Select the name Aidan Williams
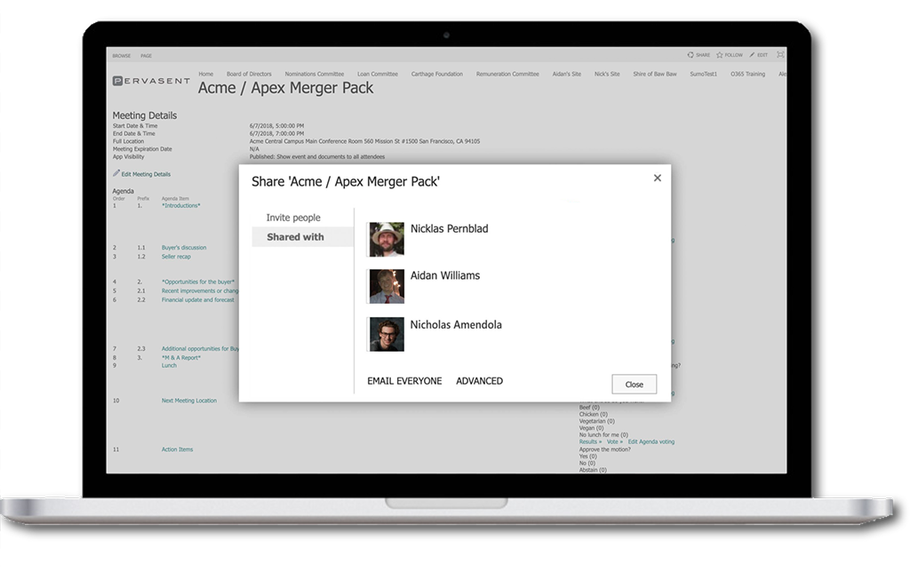910x588 pixels. point(445,275)
